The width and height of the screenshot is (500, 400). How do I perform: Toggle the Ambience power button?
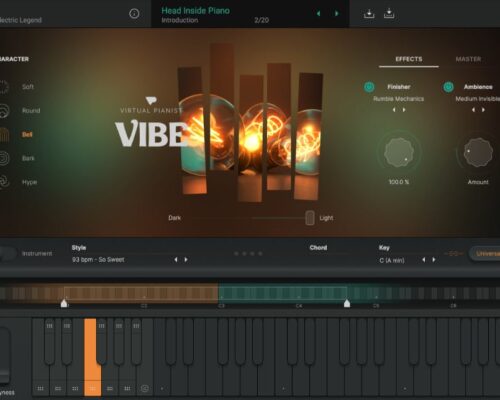pos(448,87)
